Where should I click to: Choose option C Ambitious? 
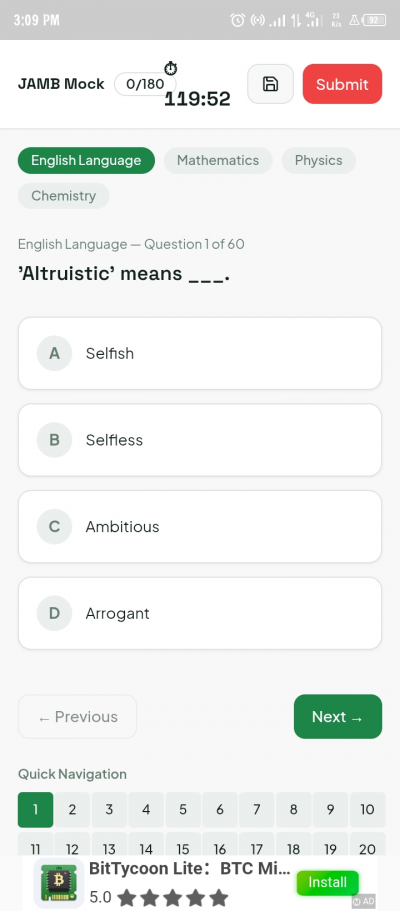point(200,526)
